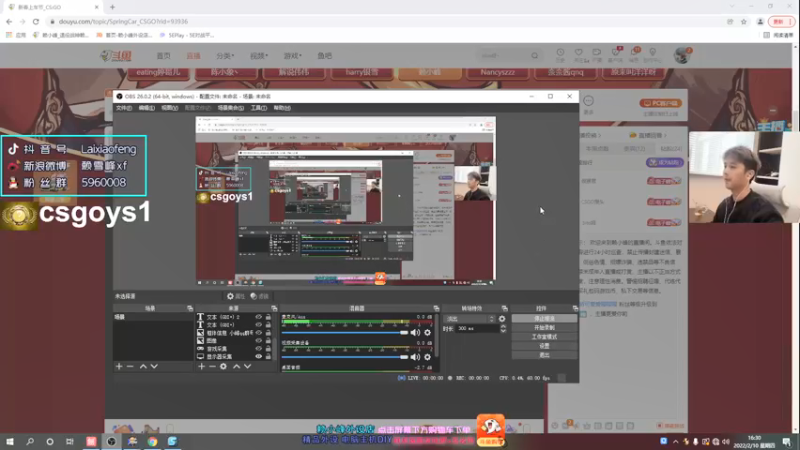
Task: Expand the 游戏 dropdown in Douyu nav
Action: coord(292,56)
